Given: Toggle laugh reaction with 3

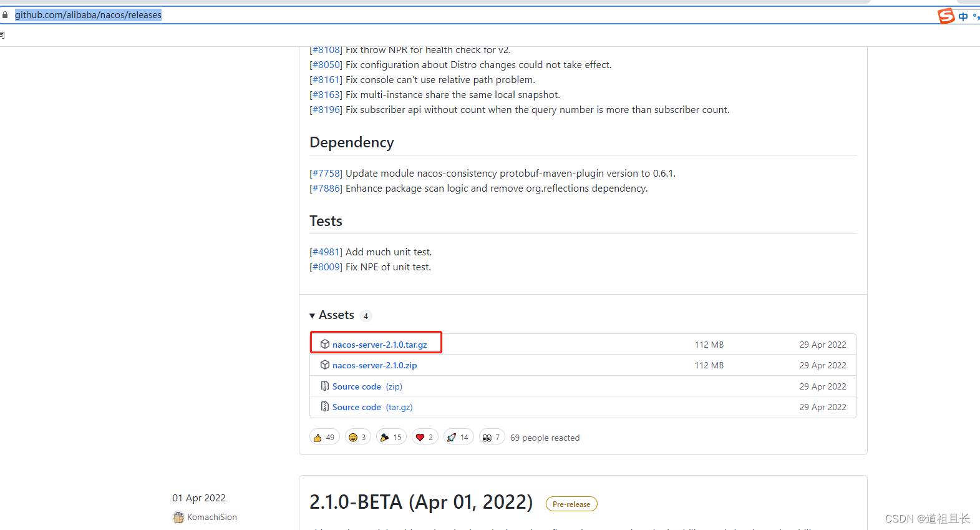Looking at the screenshot, I should pyautogui.click(x=357, y=437).
